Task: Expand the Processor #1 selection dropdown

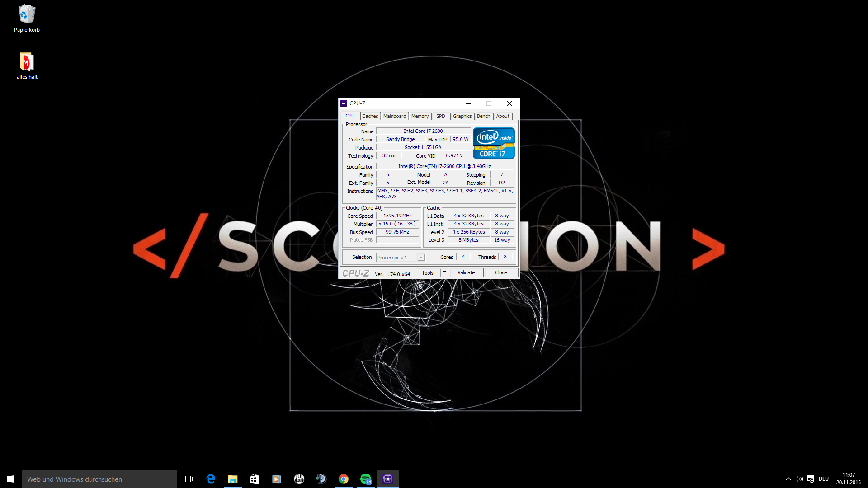Action: tap(421, 258)
